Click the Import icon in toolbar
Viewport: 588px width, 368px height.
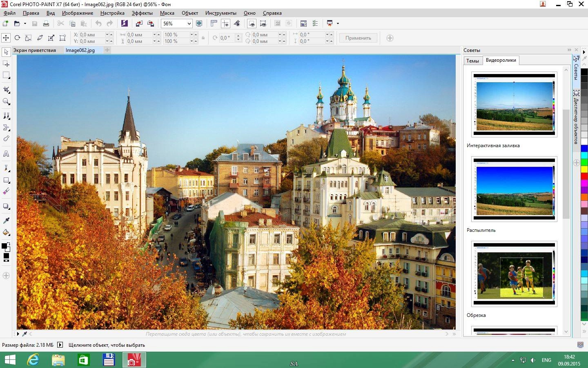pyautogui.click(x=139, y=23)
